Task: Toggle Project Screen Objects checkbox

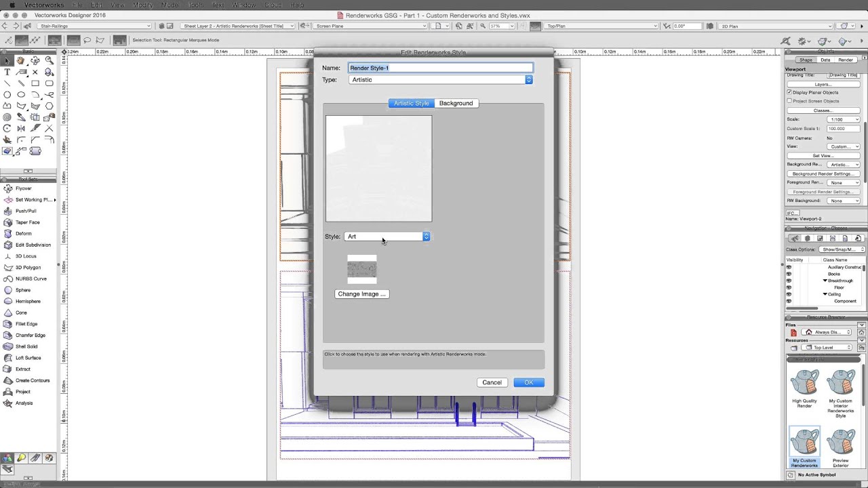Action: (x=789, y=101)
